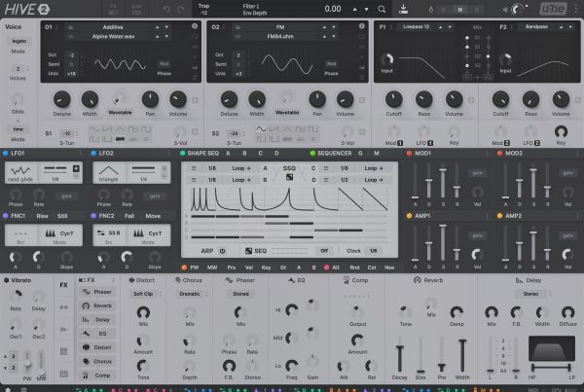Toggle the ARP power button
This screenshot has height=392, width=584.
click(222, 251)
